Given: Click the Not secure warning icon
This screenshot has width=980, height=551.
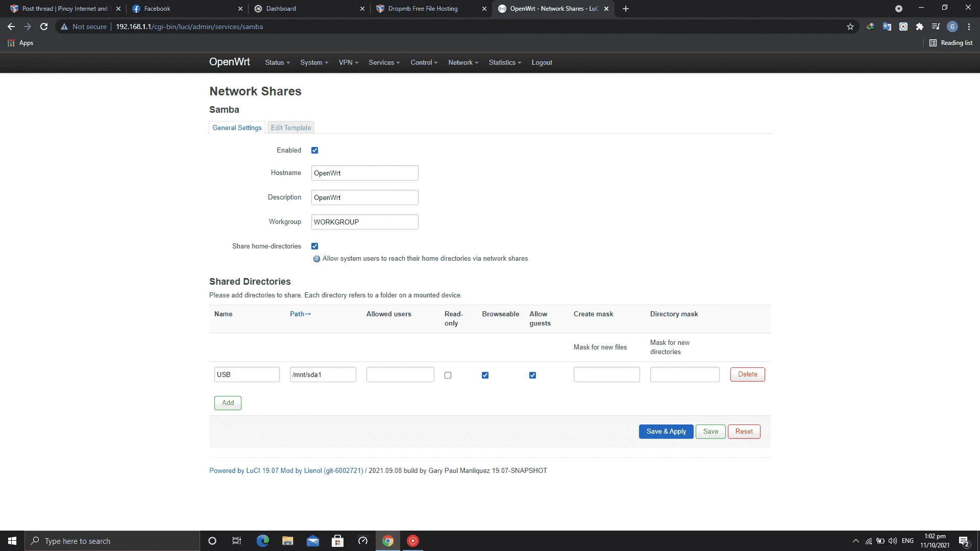Looking at the screenshot, I should click(64, 27).
